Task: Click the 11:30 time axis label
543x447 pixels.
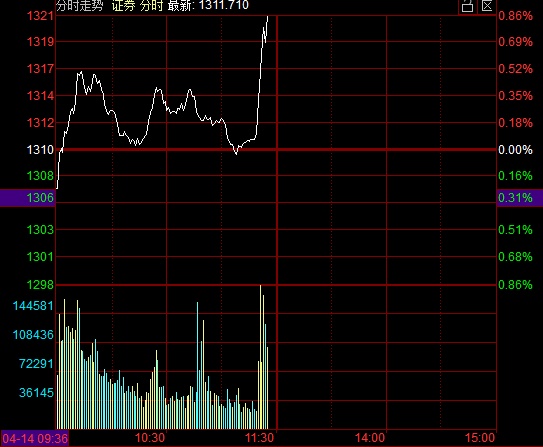Action: (x=259, y=438)
